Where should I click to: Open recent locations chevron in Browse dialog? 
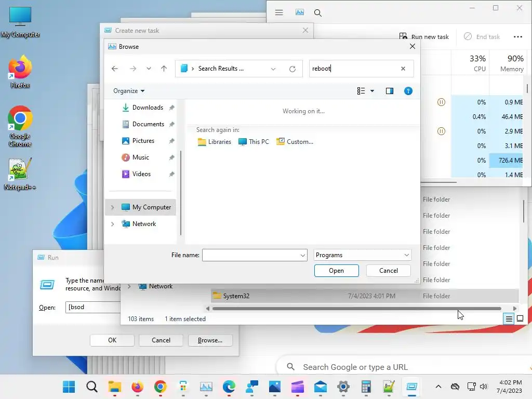[149, 69]
